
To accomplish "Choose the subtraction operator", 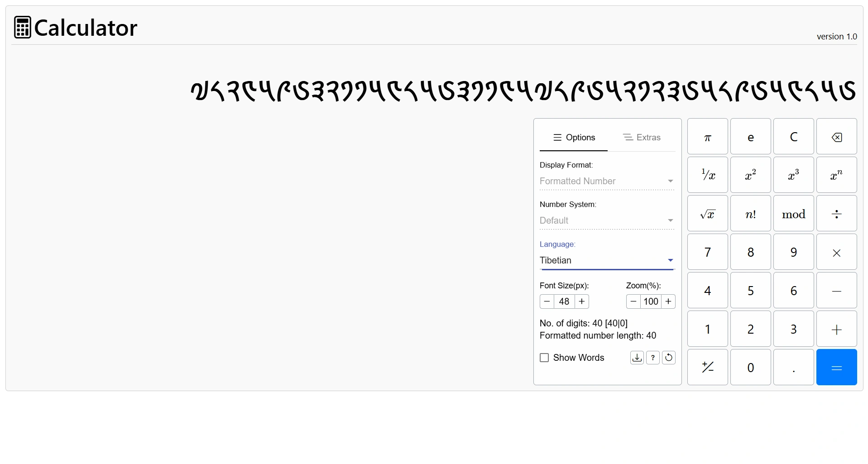I will [836, 291].
